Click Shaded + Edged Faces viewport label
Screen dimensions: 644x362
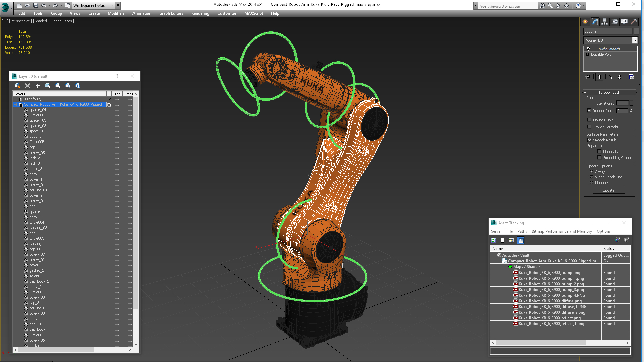53,21
